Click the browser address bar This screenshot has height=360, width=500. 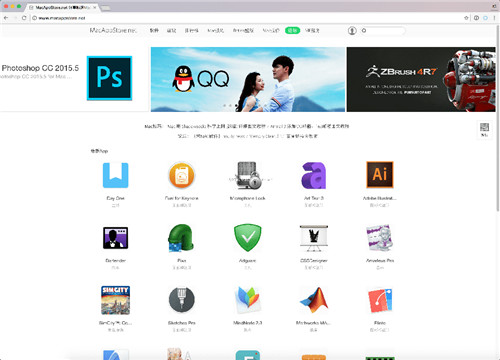(247, 18)
